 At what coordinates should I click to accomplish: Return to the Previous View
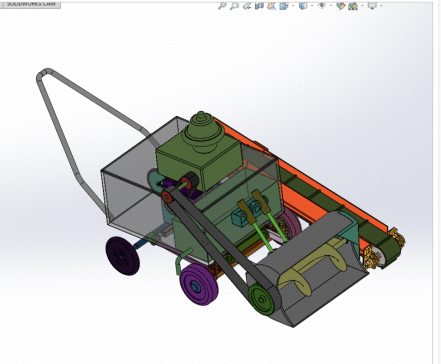247,6
